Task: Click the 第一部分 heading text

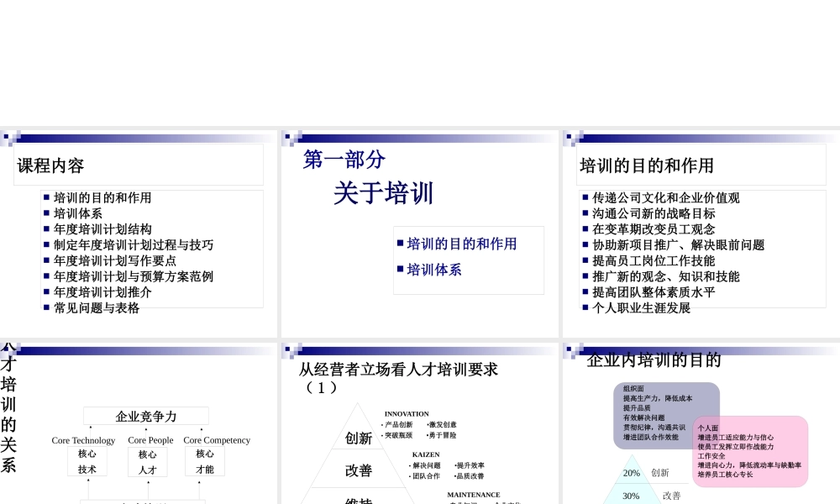Action: pyautogui.click(x=344, y=160)
